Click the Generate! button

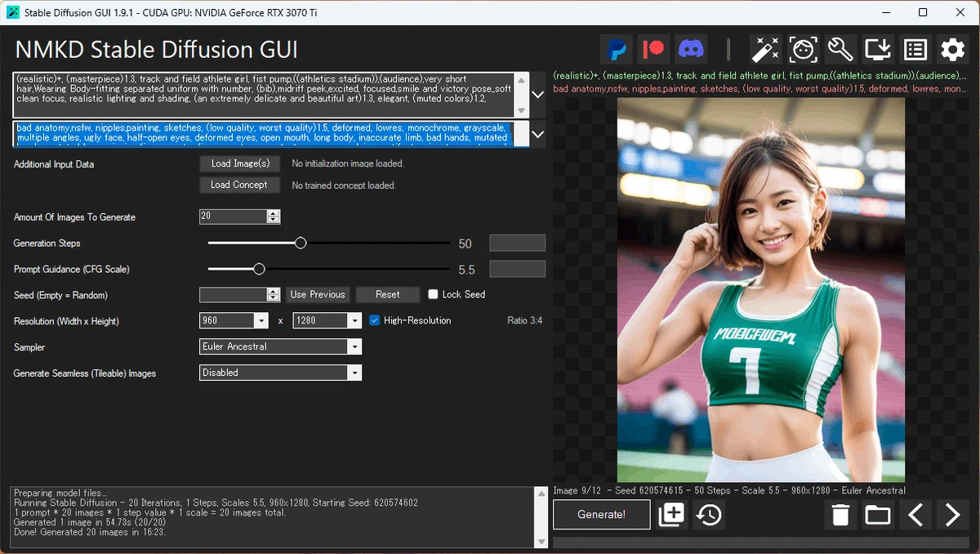tap(602, 515)
